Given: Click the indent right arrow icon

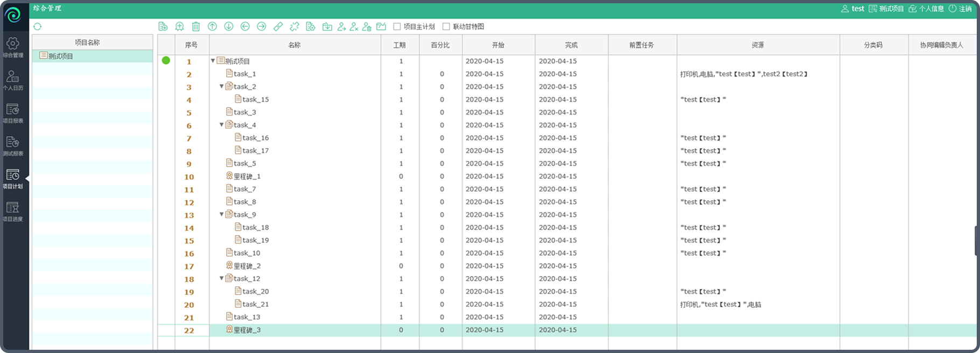Looking at the screenshot, I should (x=261, y=26).
